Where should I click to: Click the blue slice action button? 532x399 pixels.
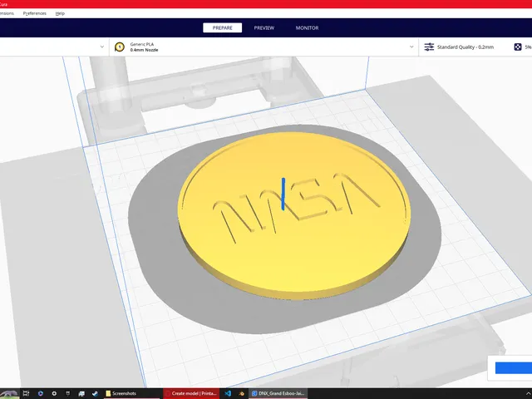click(x=514, y=367)
